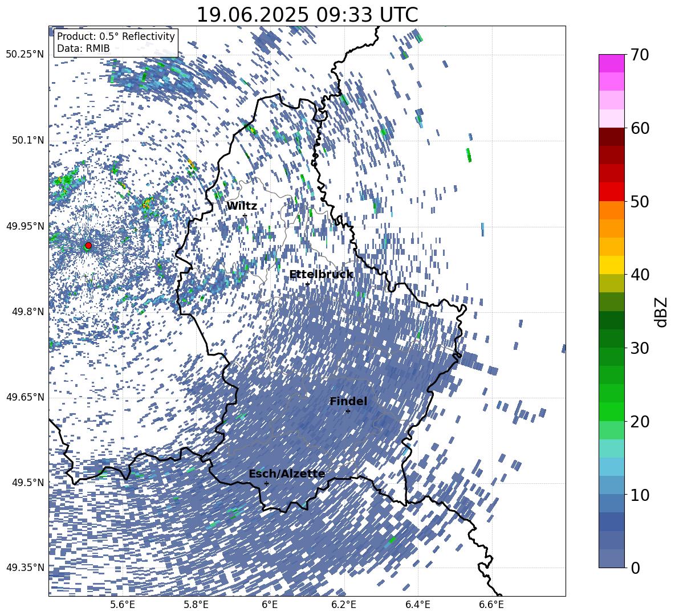Click the 49.5°N latitude tick label

pyautogui.click(x=29, y=483)
